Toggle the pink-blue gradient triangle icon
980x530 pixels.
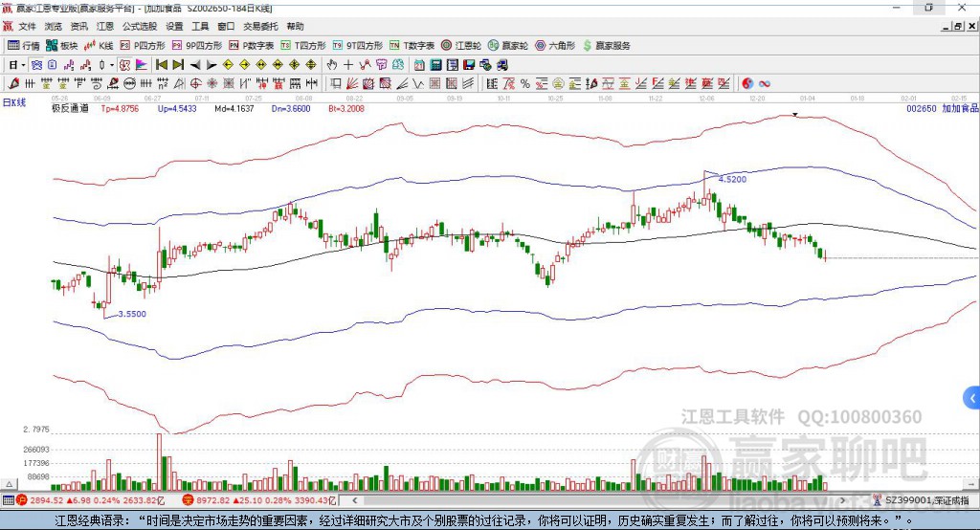click(x=142, y=65)
